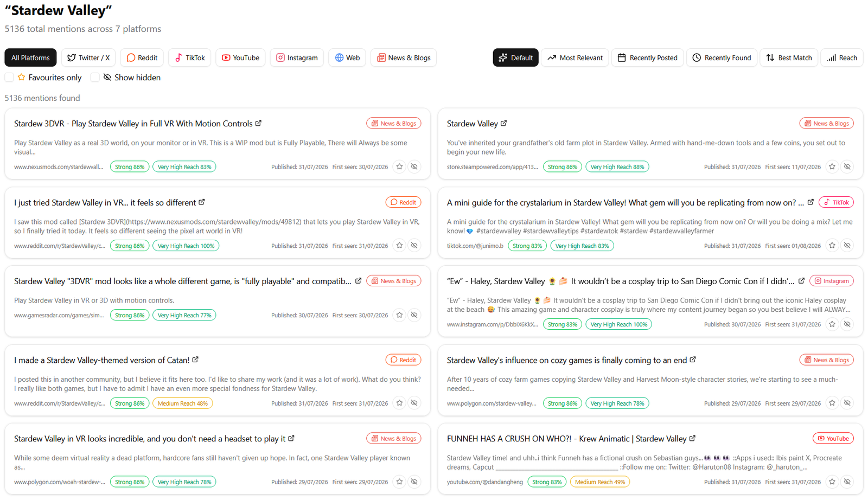
Task: Open external link icon for crystalarium guide
Action: click(x=810, y=202)
